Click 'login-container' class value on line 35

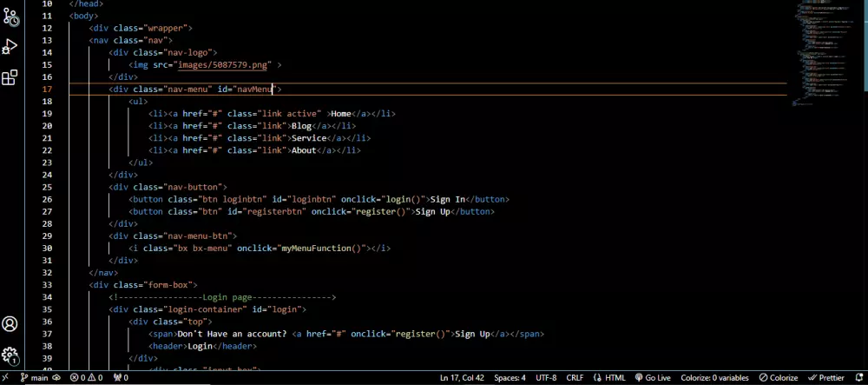point(206,309)
